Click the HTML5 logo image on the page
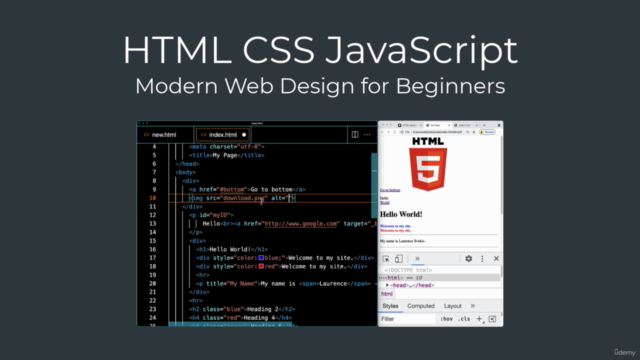Image resolution: width=640 pixels, height=360 pixels. tap(428, 164)
